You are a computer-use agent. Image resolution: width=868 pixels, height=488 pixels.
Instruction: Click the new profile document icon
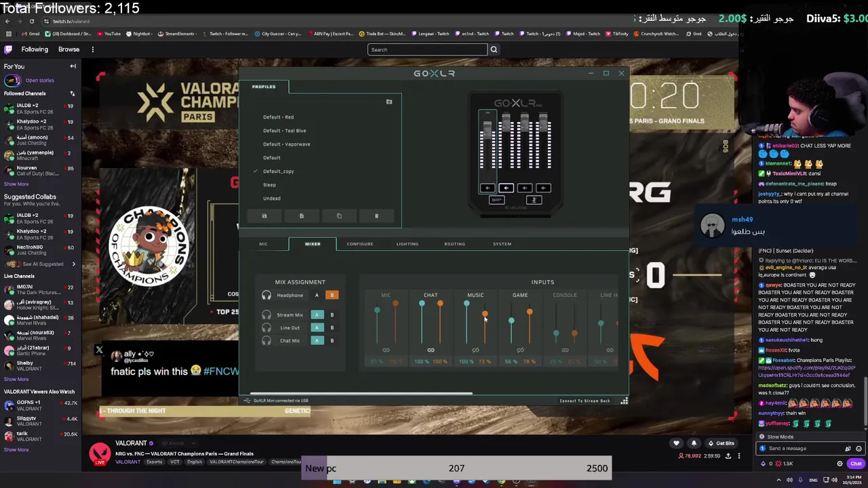tap(302, 216)
